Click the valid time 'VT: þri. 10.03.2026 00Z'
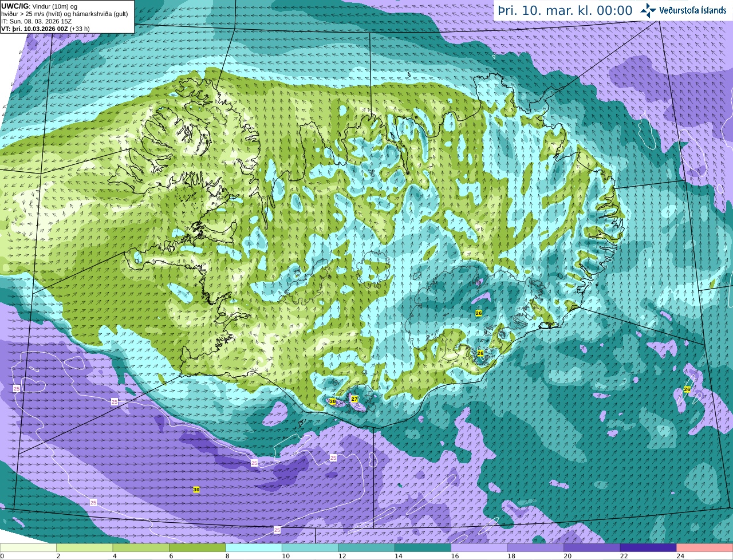The image size is (733, 560). click(34, 29)
